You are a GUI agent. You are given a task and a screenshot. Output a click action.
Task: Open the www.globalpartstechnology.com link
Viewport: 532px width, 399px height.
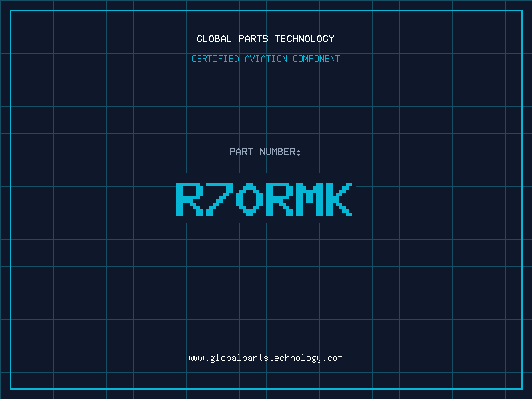(265, 358)
